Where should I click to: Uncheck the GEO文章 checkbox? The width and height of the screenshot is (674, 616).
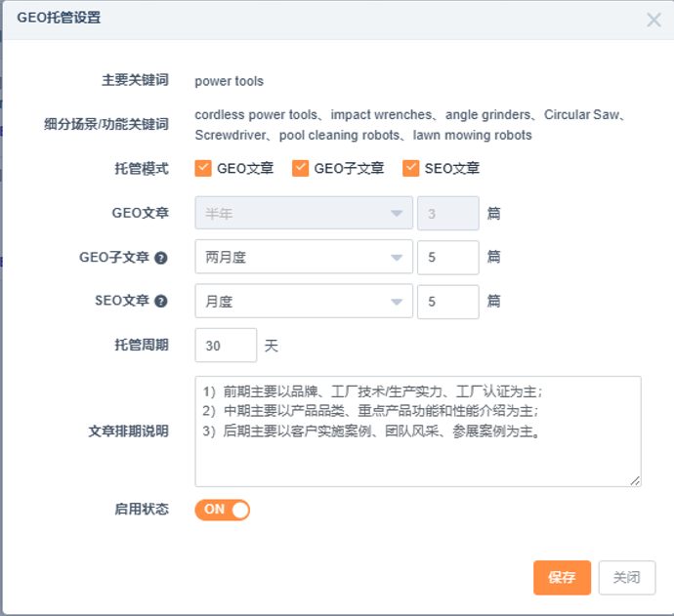(x=203, y=168)
